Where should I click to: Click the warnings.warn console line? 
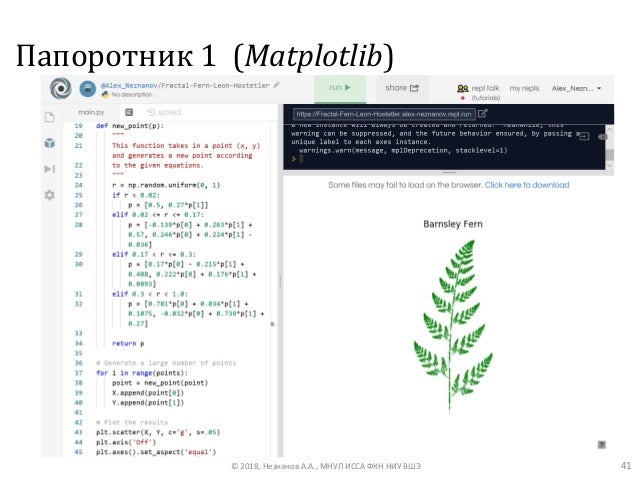pos(403,151)
